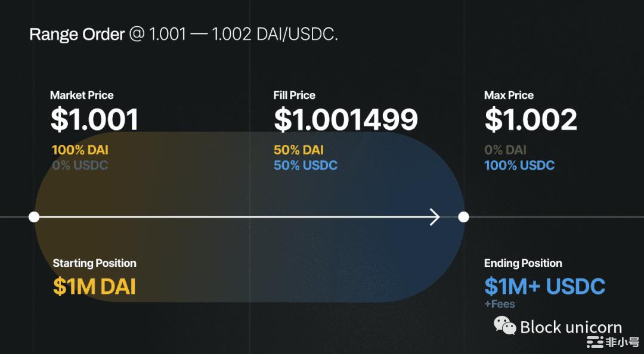
Task: Select the gray 0% USDC label
Action: (x=80, y=166)
